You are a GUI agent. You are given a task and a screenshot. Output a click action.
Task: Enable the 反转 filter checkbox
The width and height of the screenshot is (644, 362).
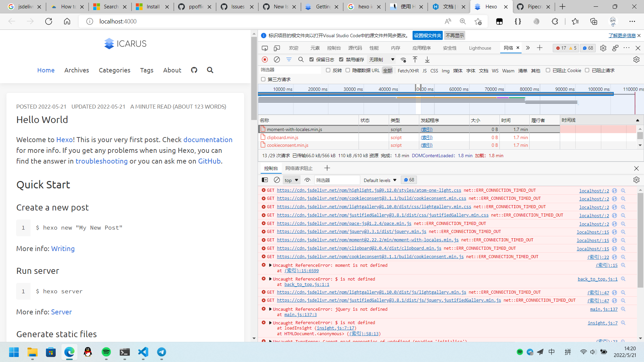[x=328, y=70]
